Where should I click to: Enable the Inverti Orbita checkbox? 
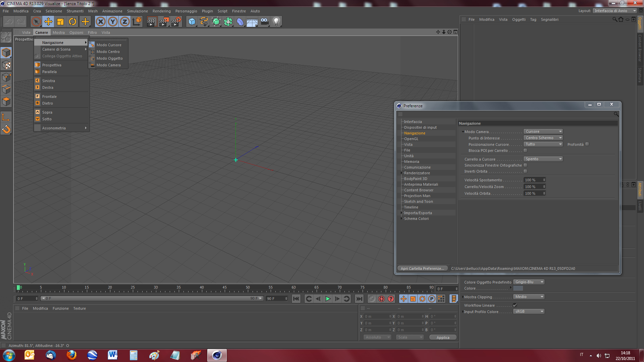(x=526, y=171)
